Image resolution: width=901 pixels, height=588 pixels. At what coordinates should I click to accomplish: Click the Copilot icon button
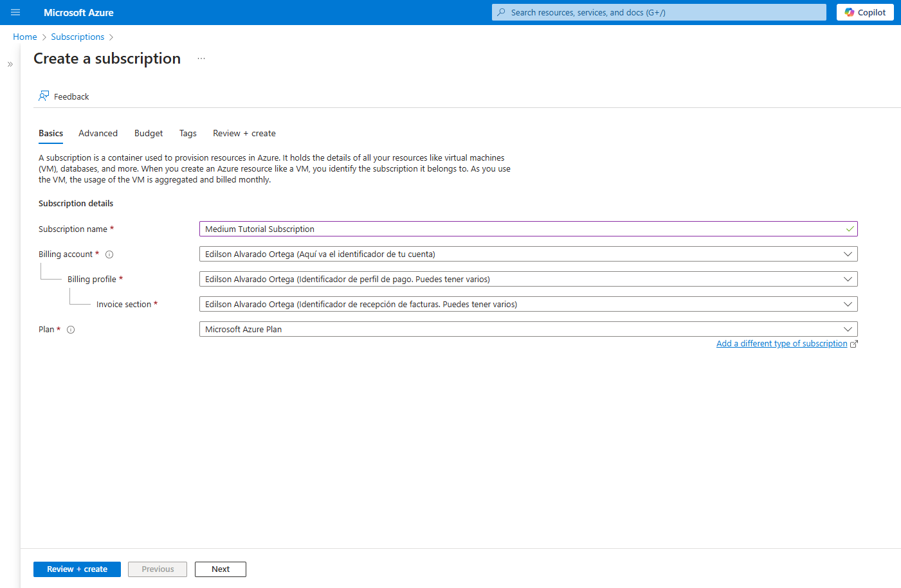865,12
